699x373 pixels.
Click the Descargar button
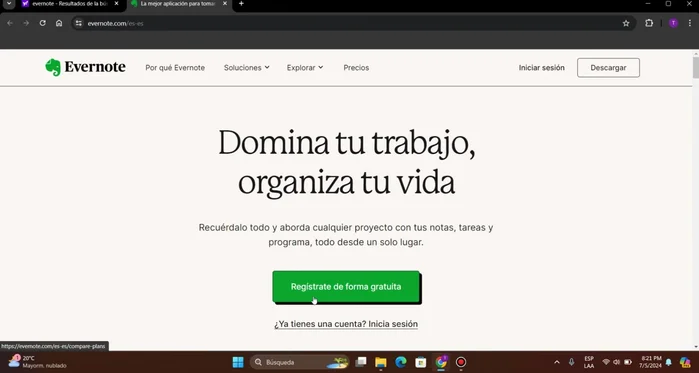coord(608,68)
